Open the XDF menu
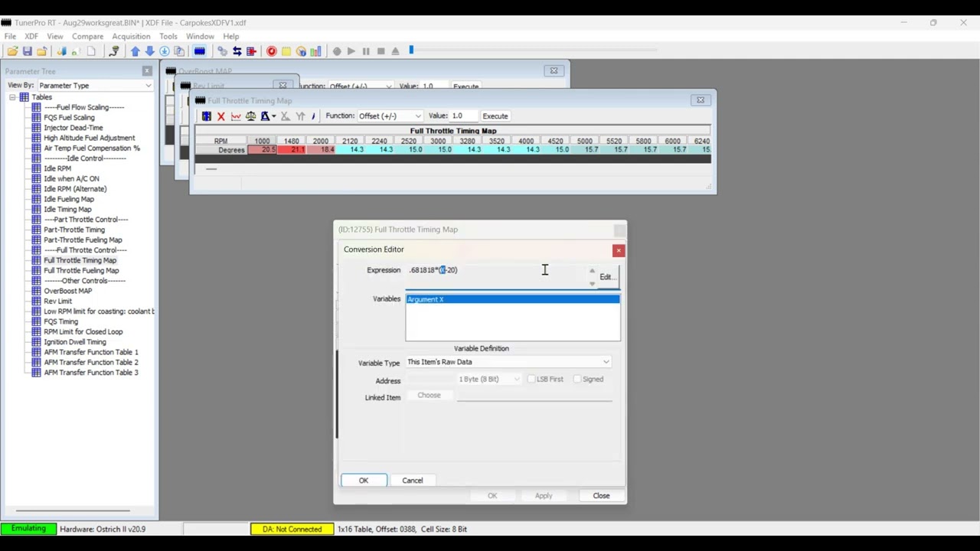This screenshot has width=980, height=551. coord(31,36)
